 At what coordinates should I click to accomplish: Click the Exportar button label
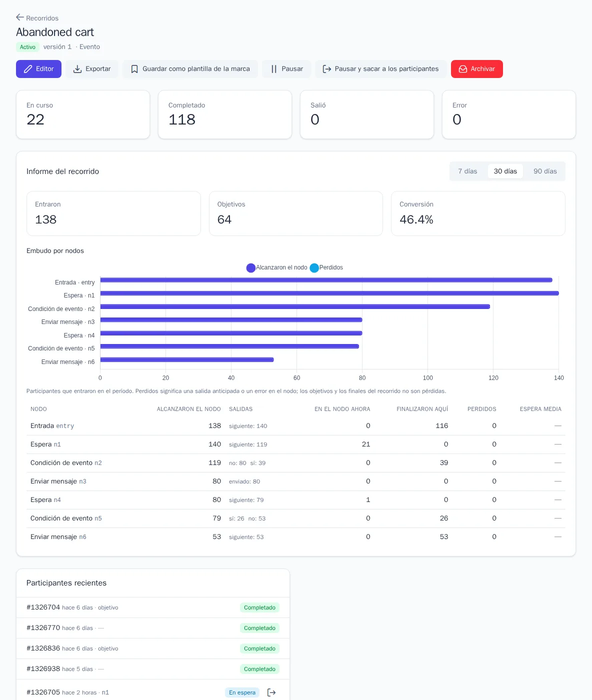(98, 69)
